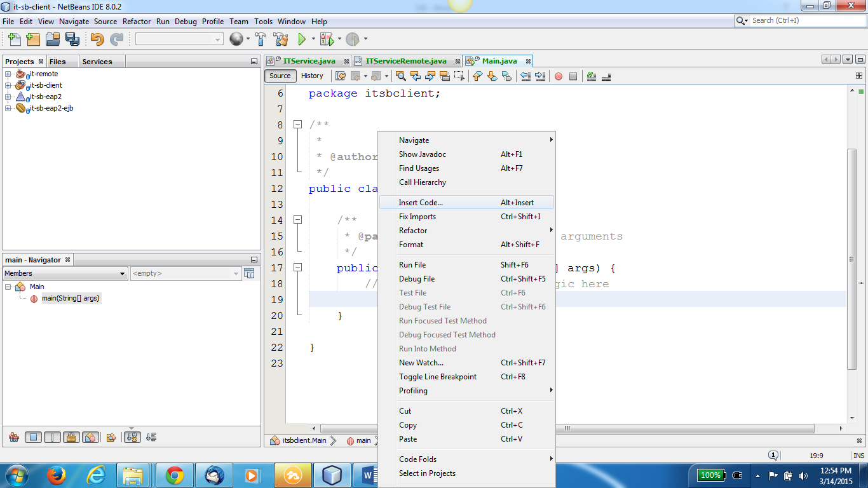The height and width of the screenshot is (488, 868).
Task: Click the Source view button
Action: (280, 76)
